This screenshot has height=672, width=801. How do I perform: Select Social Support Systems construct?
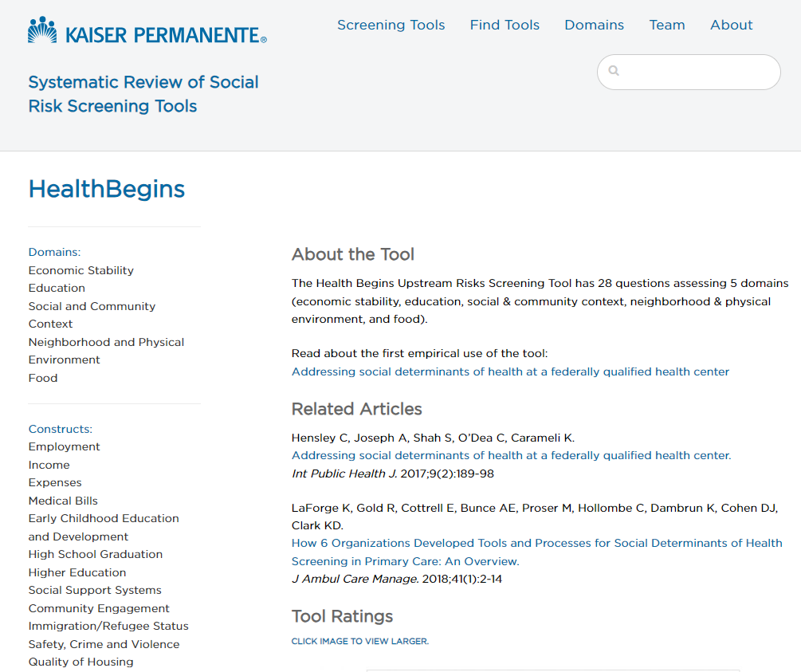coord(95,590)
